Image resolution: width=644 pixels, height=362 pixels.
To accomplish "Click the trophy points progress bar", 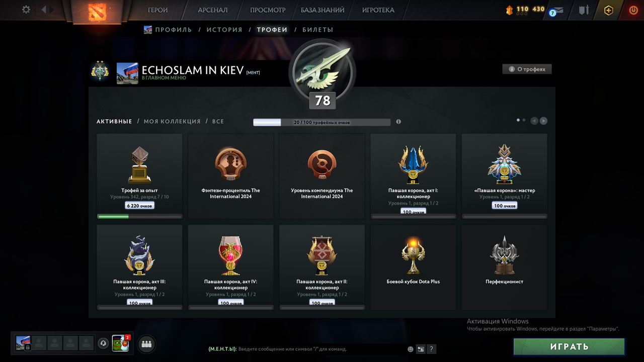I will 322,122.
